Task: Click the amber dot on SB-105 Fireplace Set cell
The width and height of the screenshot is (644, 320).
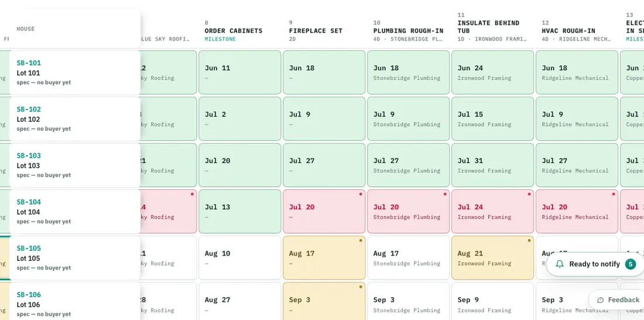Action: pos(361,240)
